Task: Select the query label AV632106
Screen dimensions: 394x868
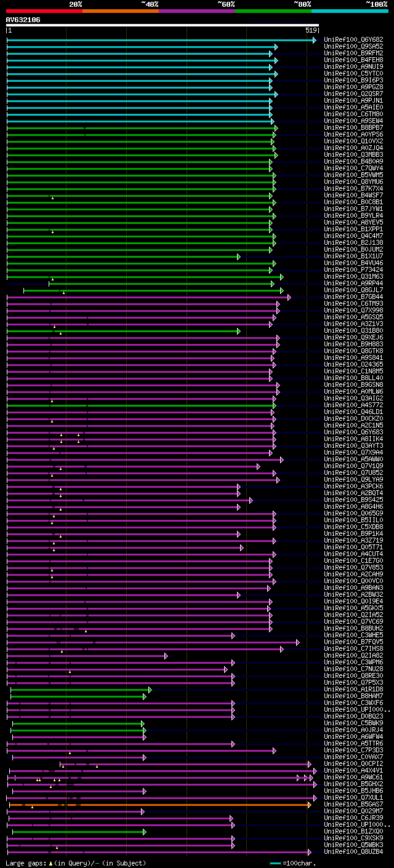Action: tap(23, 20)
